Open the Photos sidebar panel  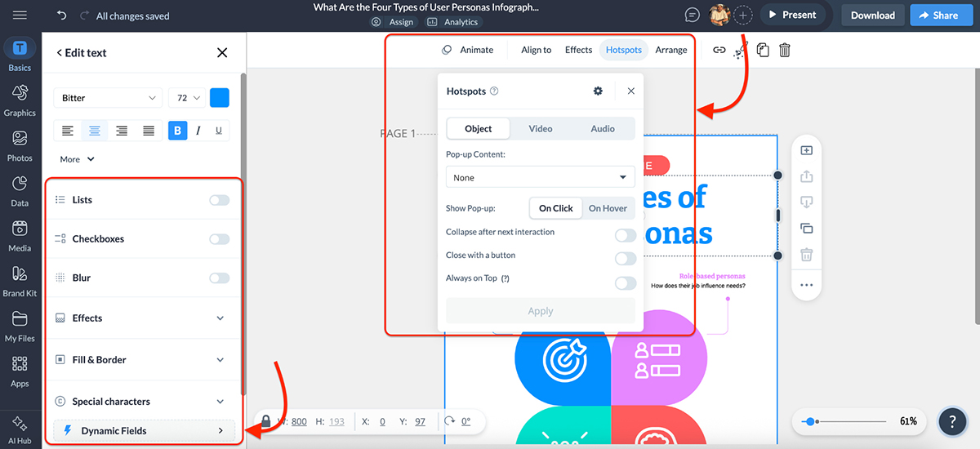[20, 144]
